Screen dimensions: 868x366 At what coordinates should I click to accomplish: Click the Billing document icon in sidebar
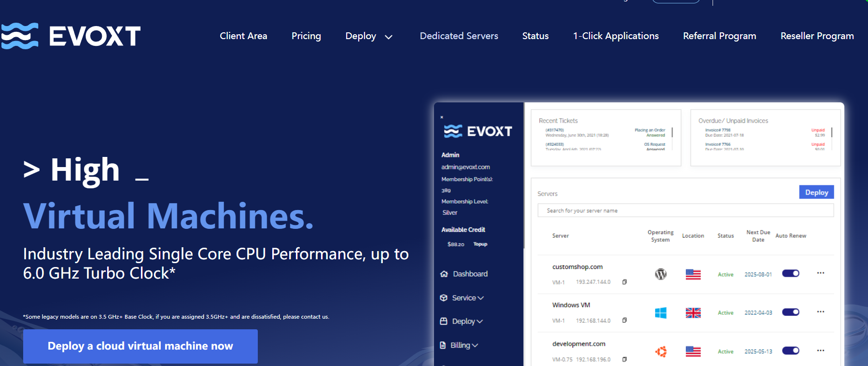click(x=443, y=345)
